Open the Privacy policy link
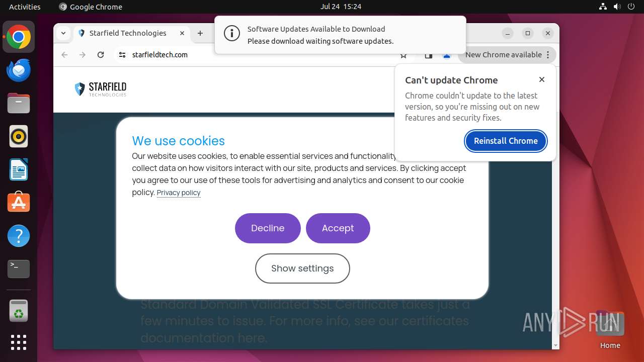This screenshot has width=644, height=362. coord(179,193)
